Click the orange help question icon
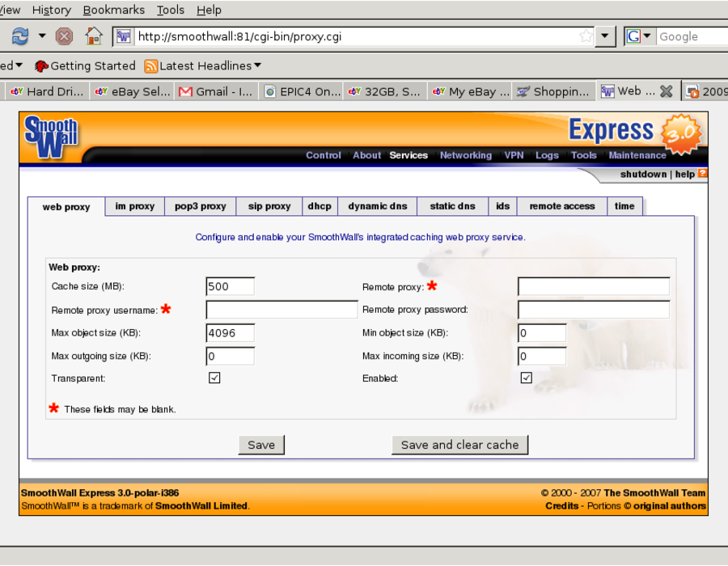The height and width of the screenshot is (566, 728). click(x=702, y=174)
